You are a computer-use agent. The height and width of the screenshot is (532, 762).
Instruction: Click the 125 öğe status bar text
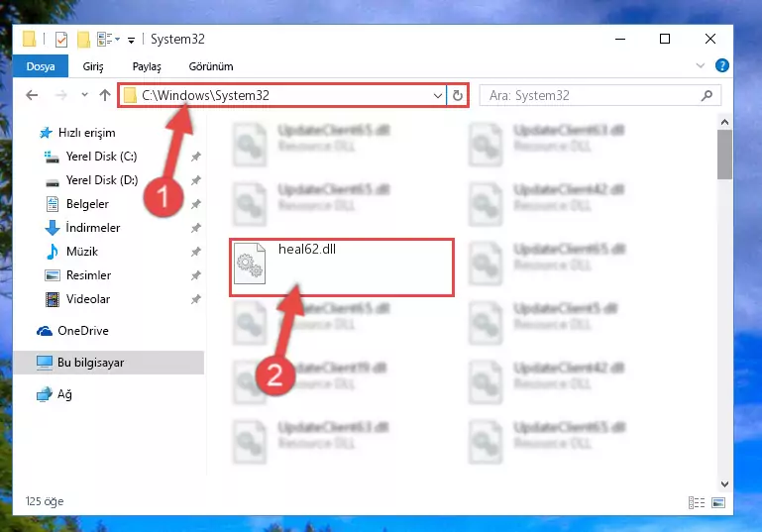[x=45, y=501]
